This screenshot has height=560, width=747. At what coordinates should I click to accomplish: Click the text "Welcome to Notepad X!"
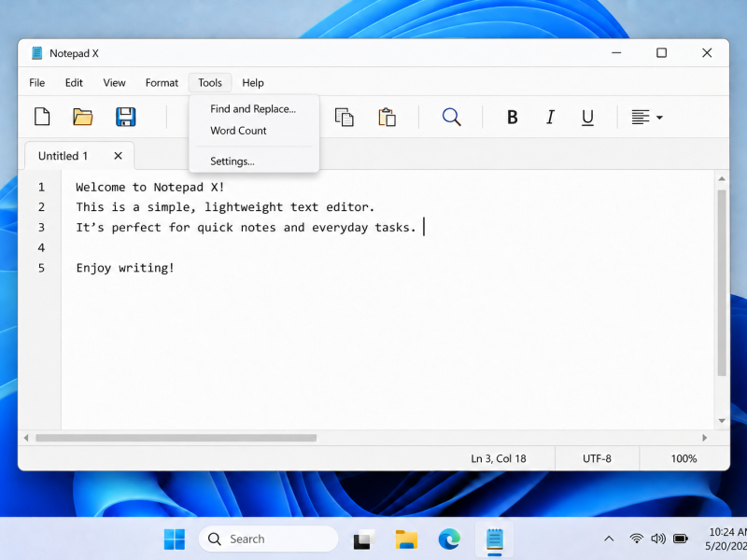click(150, 188)
